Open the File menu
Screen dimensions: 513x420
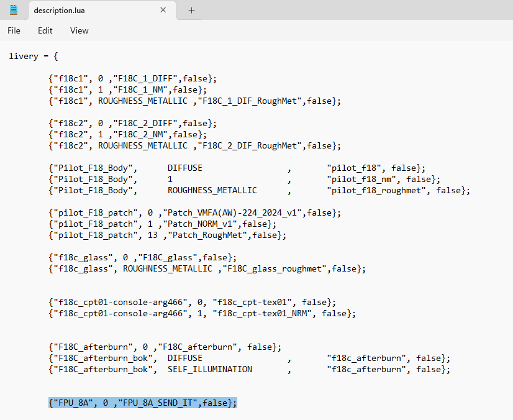(14, 30)
